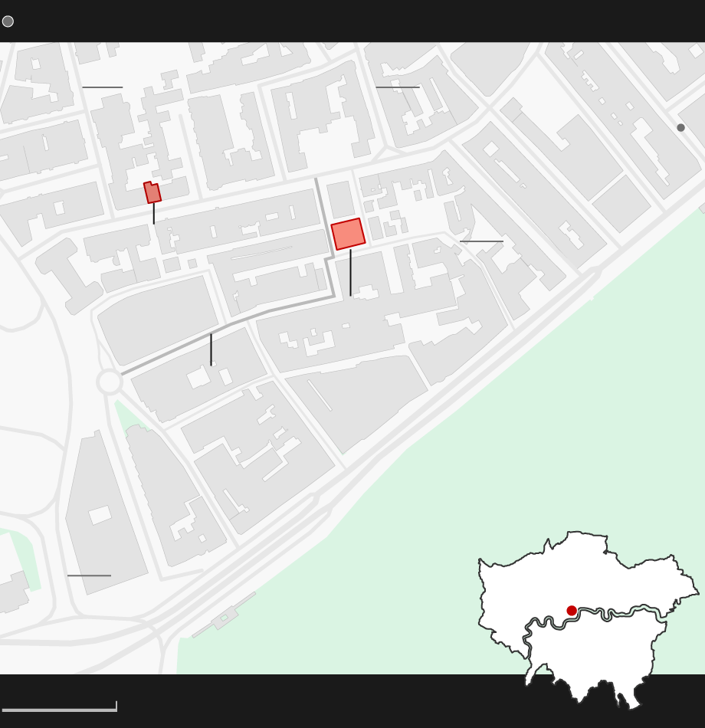
Task: Click the callout line below the small red building
Action: click(x=154, y=213)
